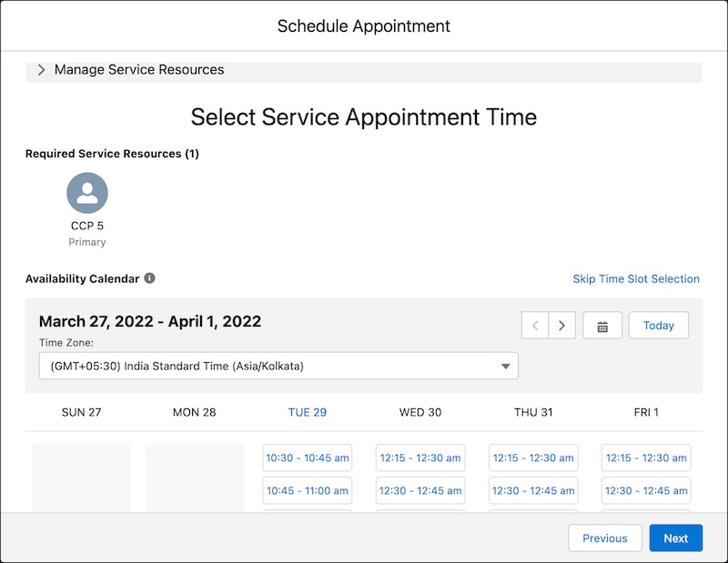The width and height of the screenshot is (728, 563).
Task: Click the TUE 29 column header
Action: pos(308,412)
